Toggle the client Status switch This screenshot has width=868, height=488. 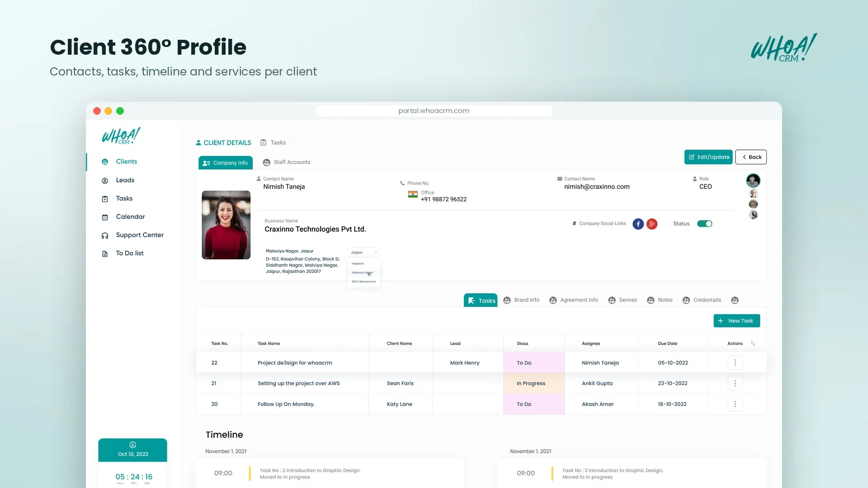[704, 224]
